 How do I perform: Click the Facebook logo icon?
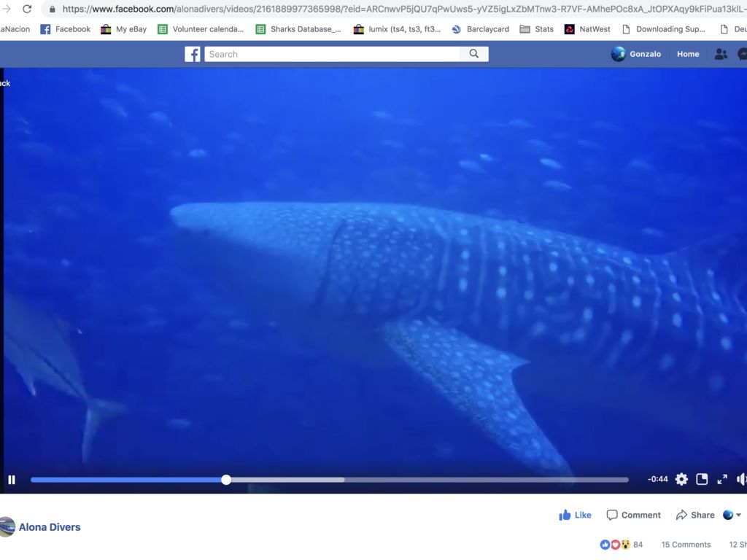point(193,54)
